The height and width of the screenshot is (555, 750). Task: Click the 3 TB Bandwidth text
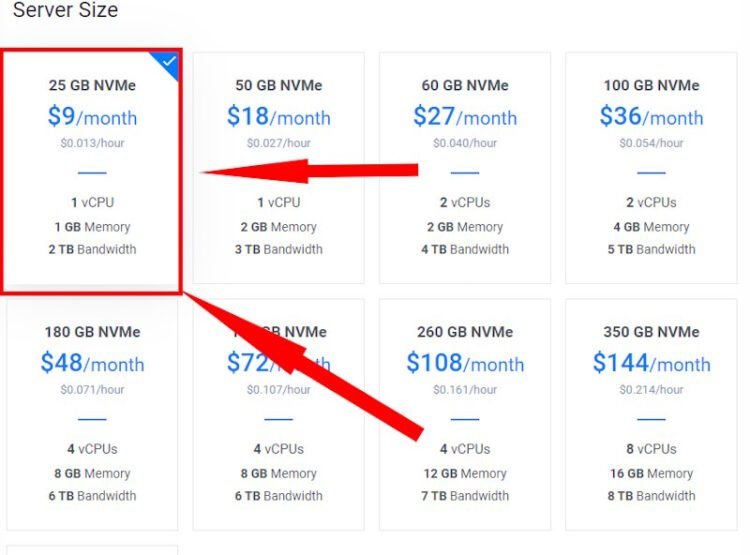[278, 249]
